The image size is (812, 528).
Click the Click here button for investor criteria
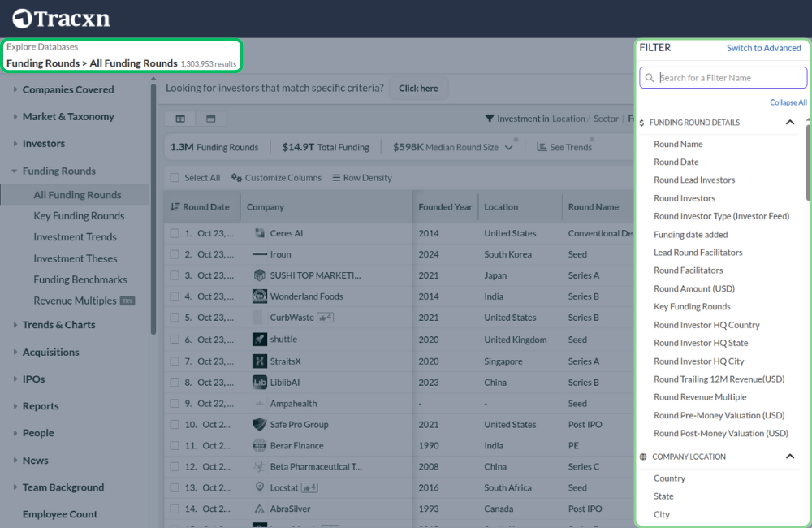point(418,88)
